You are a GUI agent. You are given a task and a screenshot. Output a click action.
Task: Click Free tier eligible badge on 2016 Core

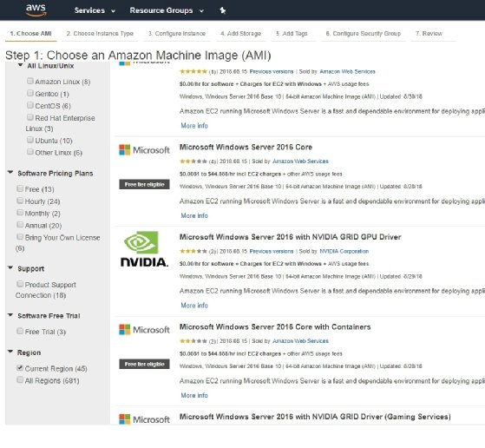144,184
